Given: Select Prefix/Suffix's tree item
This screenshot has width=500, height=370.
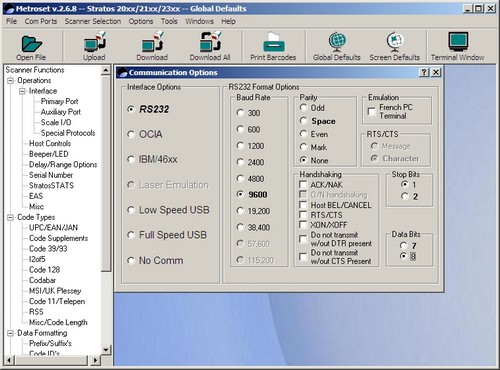Looking at the screenshot, I should click(x=50, y=343).
